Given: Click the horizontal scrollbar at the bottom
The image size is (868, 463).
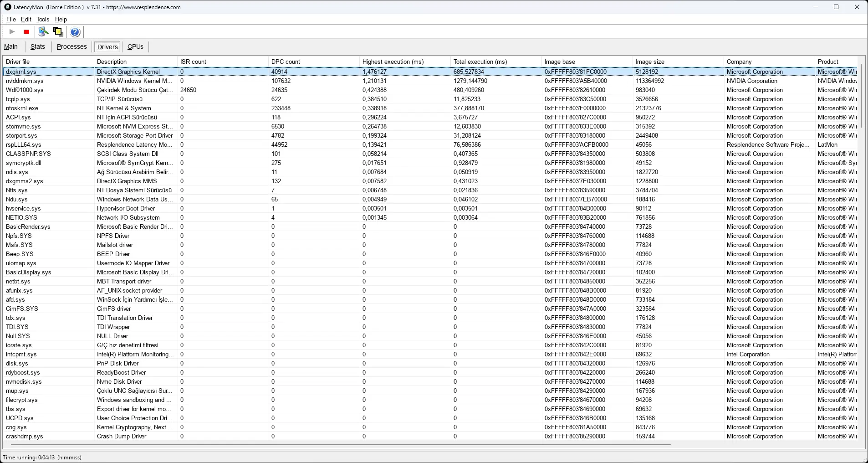Looking at the screenshot, I should (x=341, y=444).
